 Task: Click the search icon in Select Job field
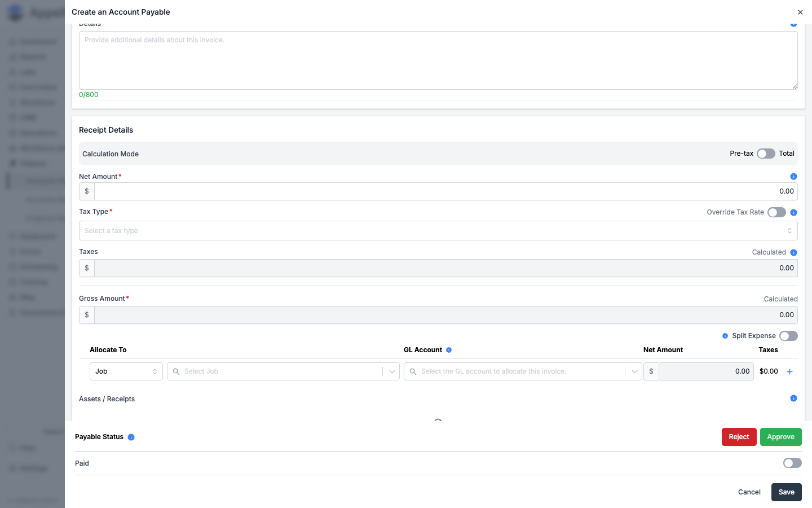point(176,371)
